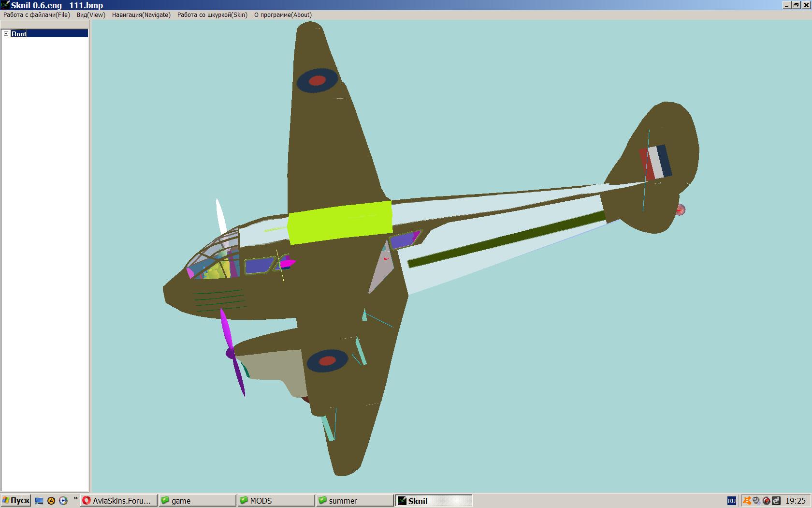Click the Show Desktop quick launch icon
Image resolution: width=812 pixels, height=508 pixels.
[x=40, y=501]
